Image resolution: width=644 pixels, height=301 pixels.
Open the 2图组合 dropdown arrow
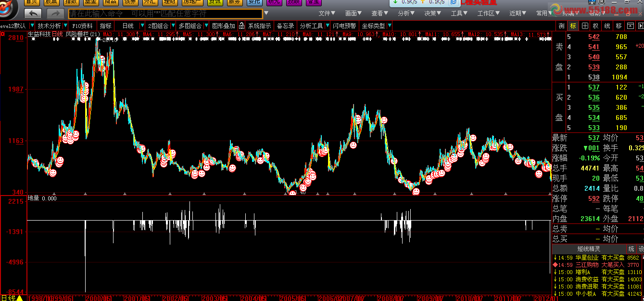173,26
